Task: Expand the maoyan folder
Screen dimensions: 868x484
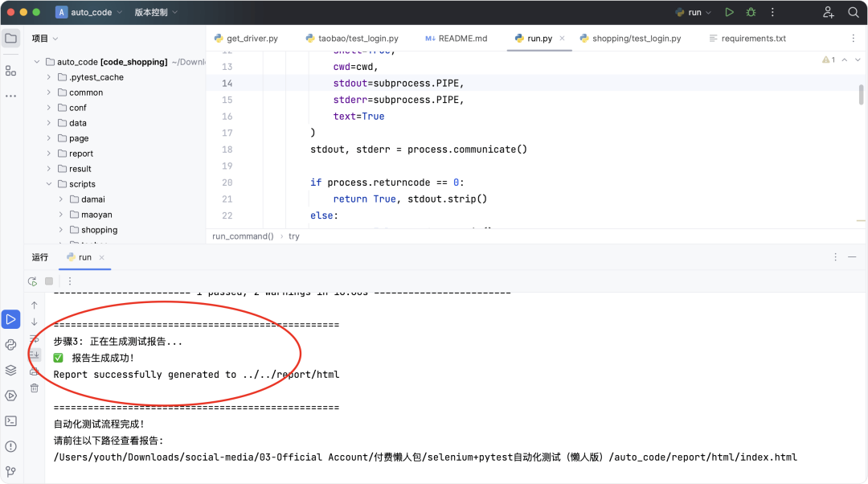Action: 61,215
